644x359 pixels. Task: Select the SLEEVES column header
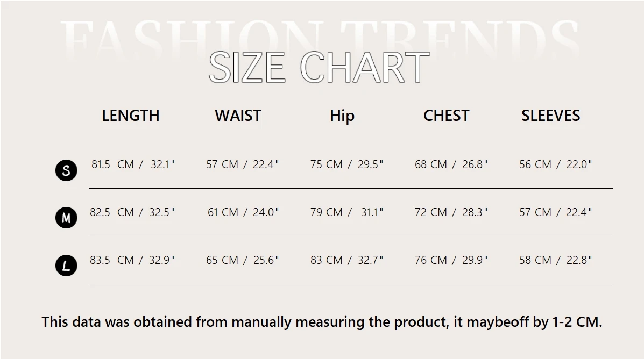[551, 116]
